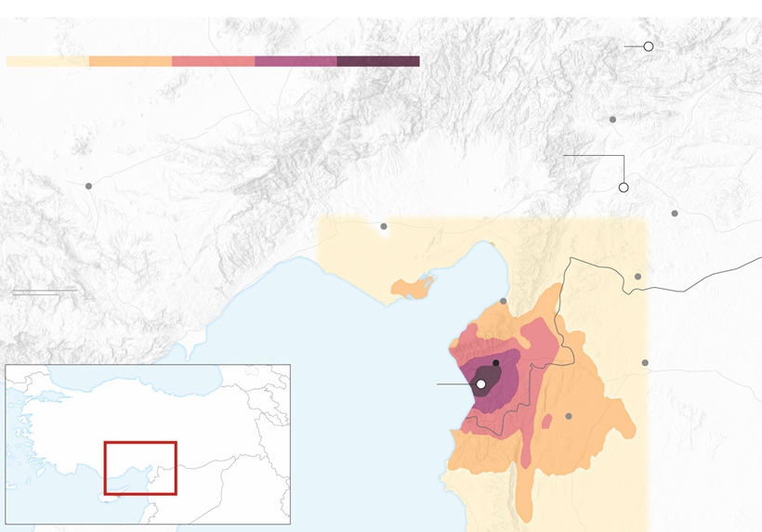Click the red rectangle in the inset map
762x532 pixels.
(140, 468)
